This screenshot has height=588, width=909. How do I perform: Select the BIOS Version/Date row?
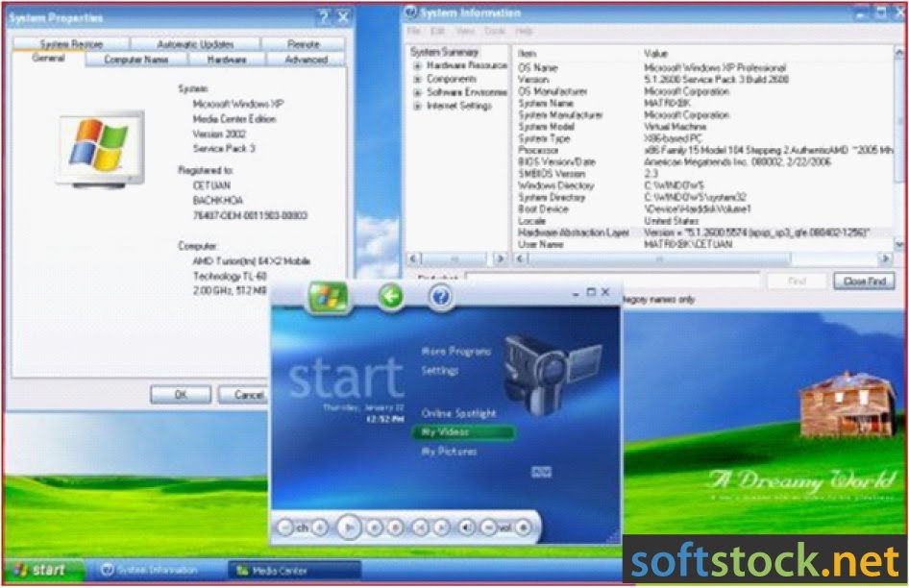704,161
